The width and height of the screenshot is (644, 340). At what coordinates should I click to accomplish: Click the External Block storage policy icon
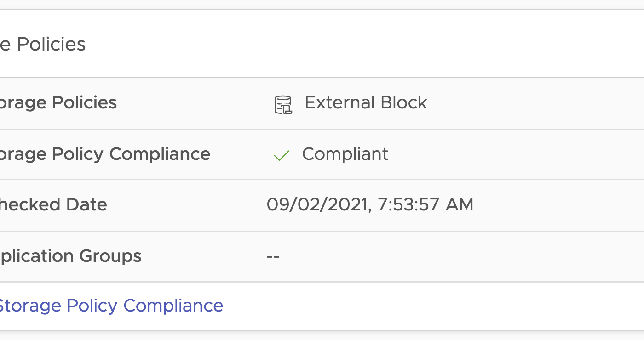283,105
